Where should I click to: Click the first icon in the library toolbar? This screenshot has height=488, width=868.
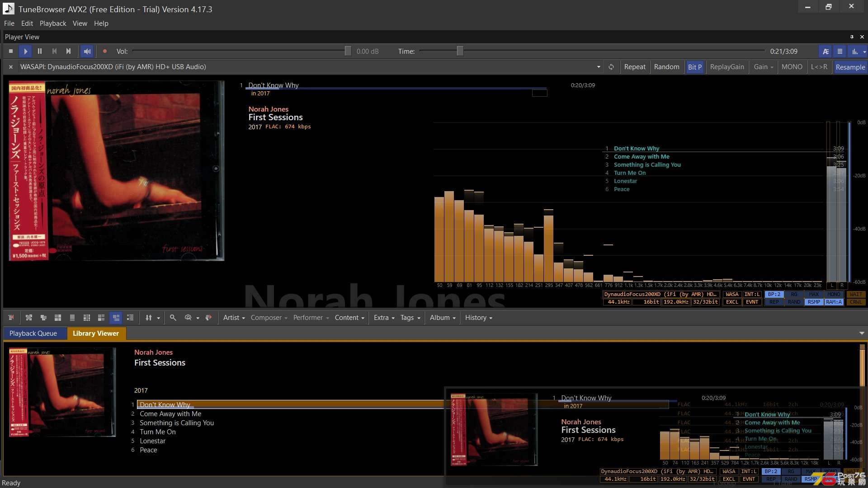pos(11,318)
